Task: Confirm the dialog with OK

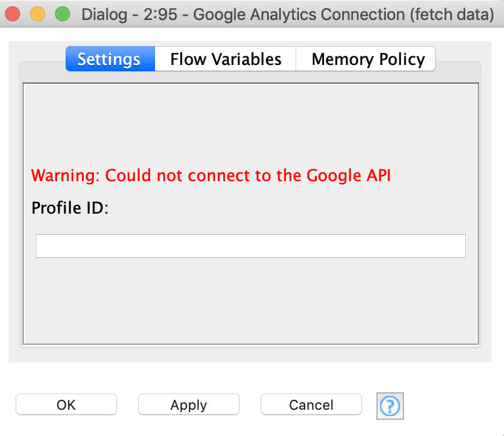Action: (66, 405)
